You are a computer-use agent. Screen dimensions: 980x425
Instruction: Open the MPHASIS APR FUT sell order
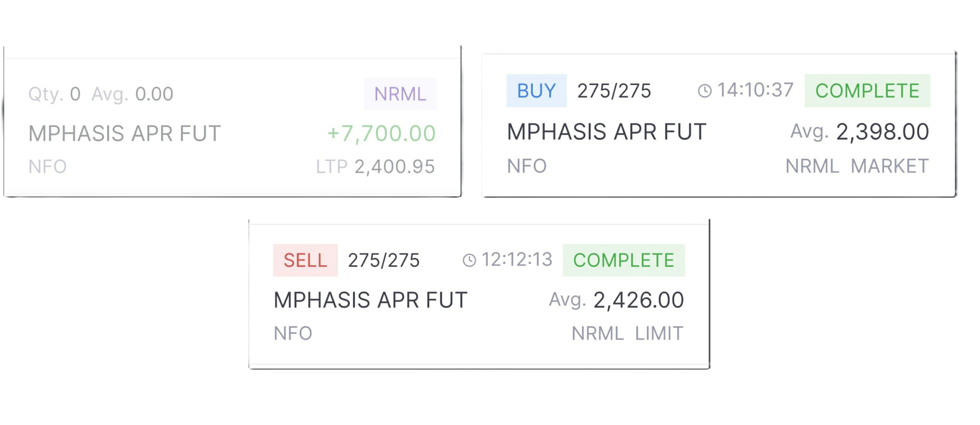(x=479, y=295)
